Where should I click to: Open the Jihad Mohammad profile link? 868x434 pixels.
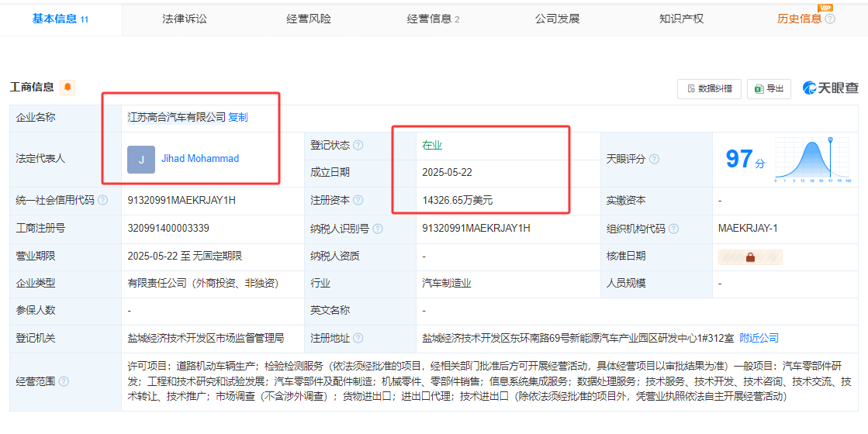tap(200, 159)
